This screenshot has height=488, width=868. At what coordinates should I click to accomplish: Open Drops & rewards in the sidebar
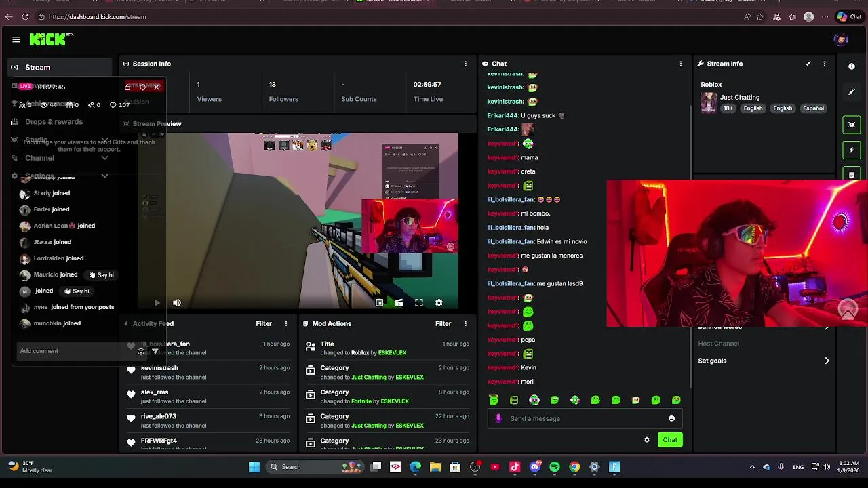point(54,122)
